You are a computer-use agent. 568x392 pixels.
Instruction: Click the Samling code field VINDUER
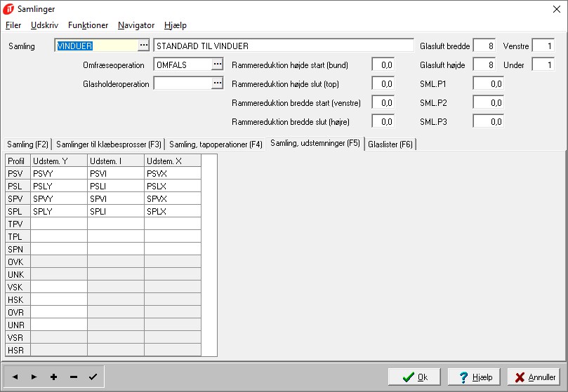pyautogui.click(x=96, y=46)
